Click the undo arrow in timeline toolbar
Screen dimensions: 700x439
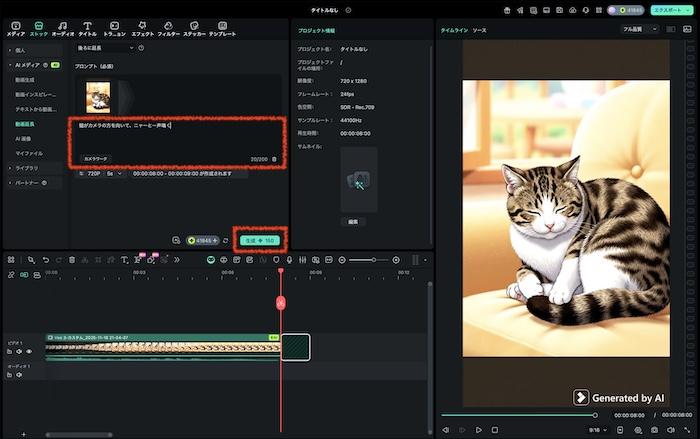click(x=45, y=259)
